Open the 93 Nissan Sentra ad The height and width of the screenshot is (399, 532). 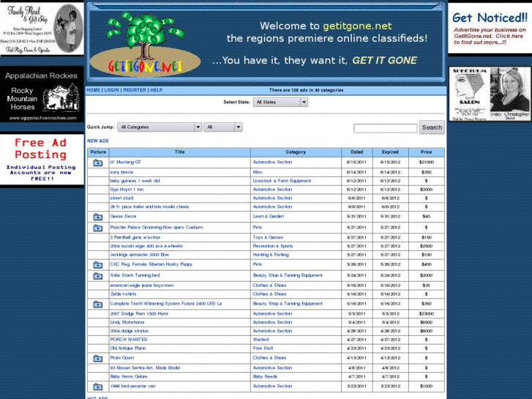(x=145, y=368)
